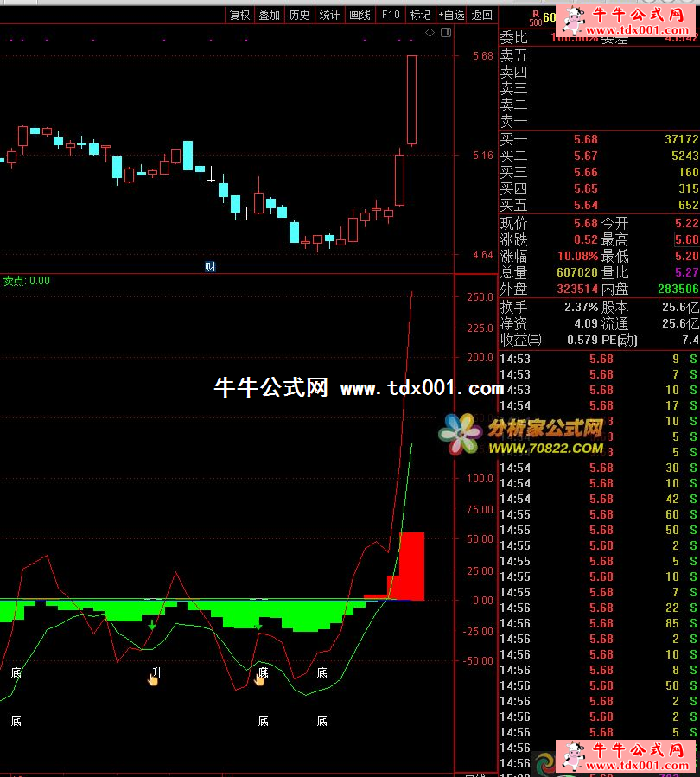Click the 量比 value 5.27
This screenshot has width=700, height=777.
click(687, 272)
